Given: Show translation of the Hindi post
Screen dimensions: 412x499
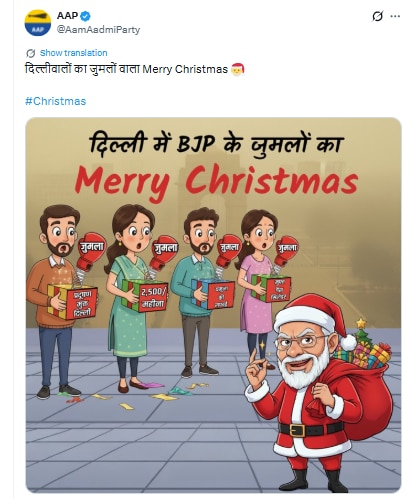Looking at the screenshot, I should click(73, 53).
